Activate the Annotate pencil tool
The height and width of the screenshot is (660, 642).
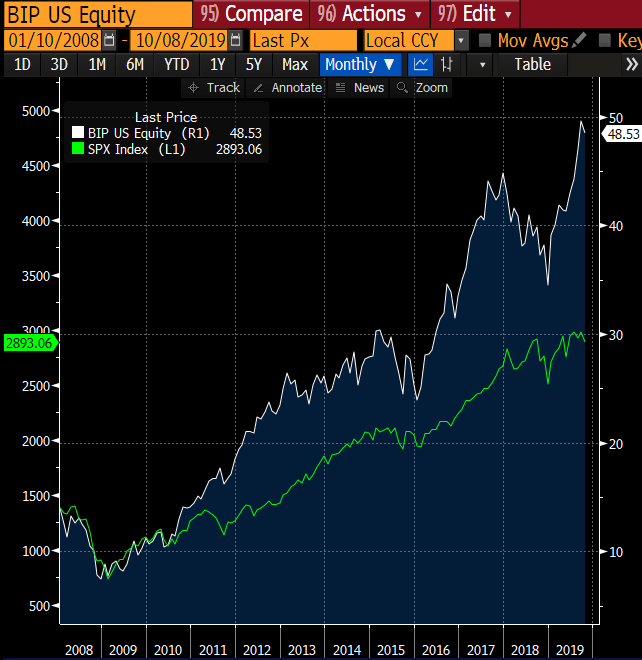click(288, 88)
